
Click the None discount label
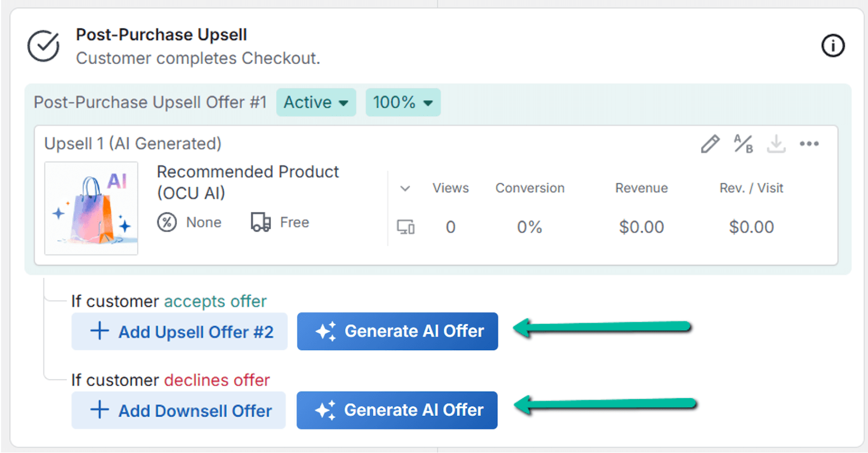tap(204, 222)
